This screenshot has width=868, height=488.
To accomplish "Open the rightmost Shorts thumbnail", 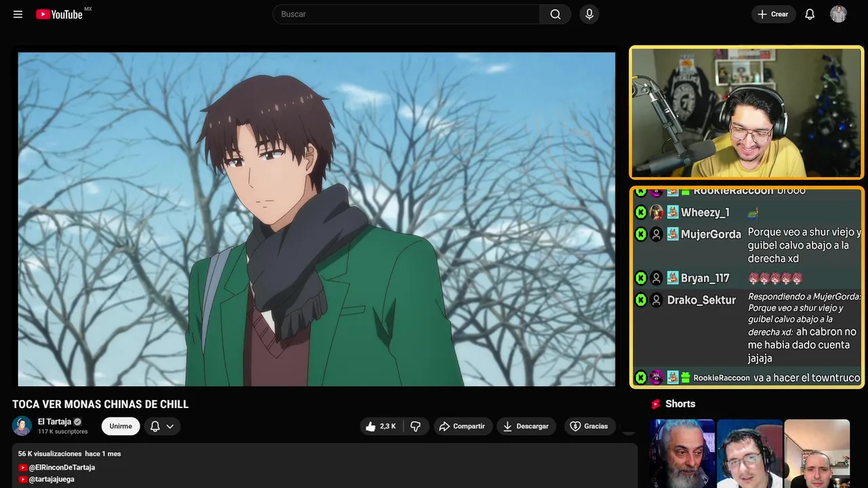I will (816, 453).
